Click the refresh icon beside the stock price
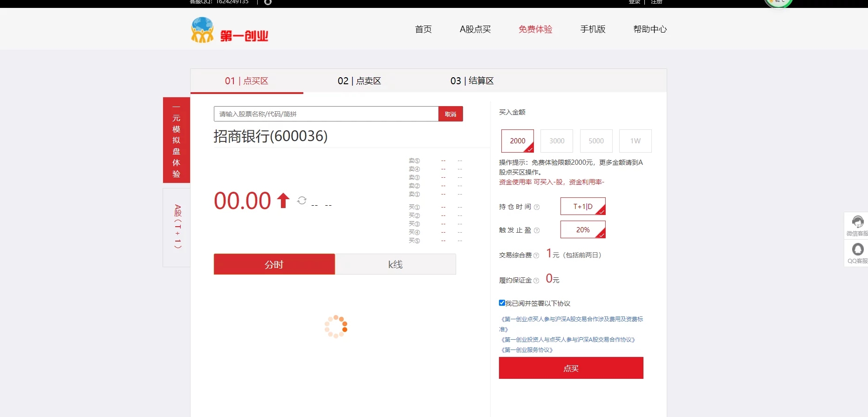The height and width of the screenshot is (417, 868). [x=302, y=200]
